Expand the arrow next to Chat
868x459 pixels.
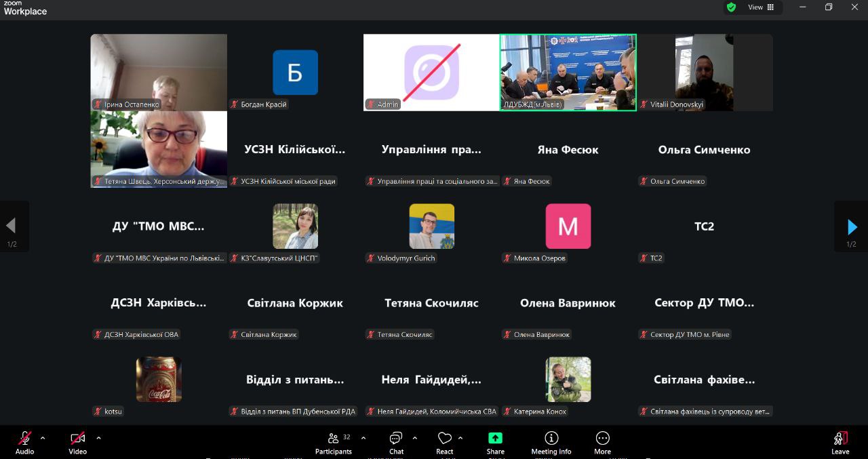tap(415, 438)
